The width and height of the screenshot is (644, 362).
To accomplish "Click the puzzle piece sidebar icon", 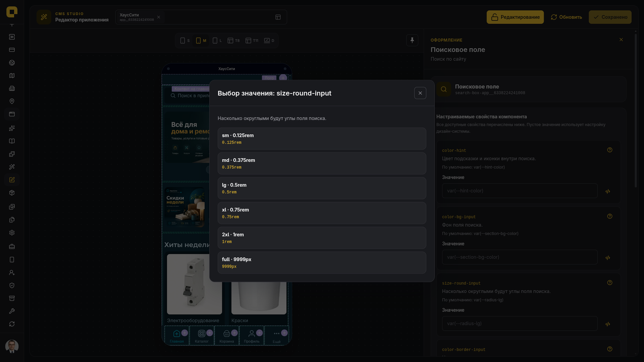I will 12,154.
